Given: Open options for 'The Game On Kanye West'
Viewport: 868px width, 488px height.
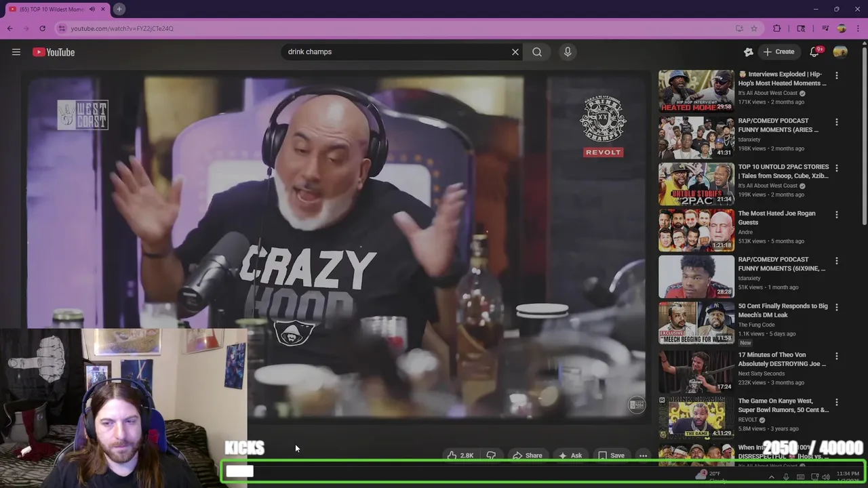Looking at the screenshot, I should point(836,402).
